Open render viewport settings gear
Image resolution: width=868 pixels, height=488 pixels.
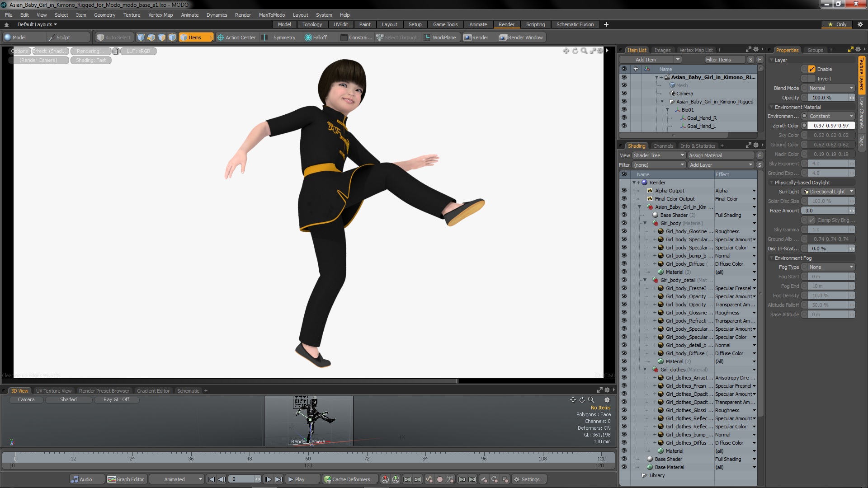tap(600, 51)
